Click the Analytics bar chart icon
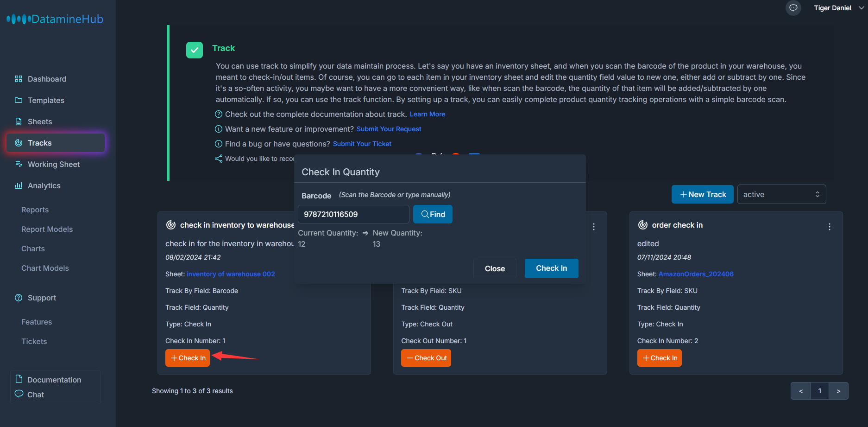 pos(19,185)
